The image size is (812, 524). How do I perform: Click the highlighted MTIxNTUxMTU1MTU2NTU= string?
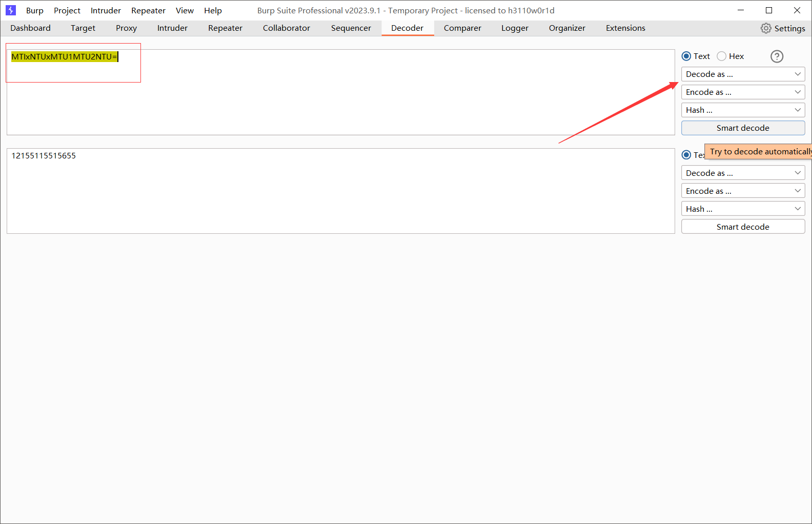(x=65, y=57)
